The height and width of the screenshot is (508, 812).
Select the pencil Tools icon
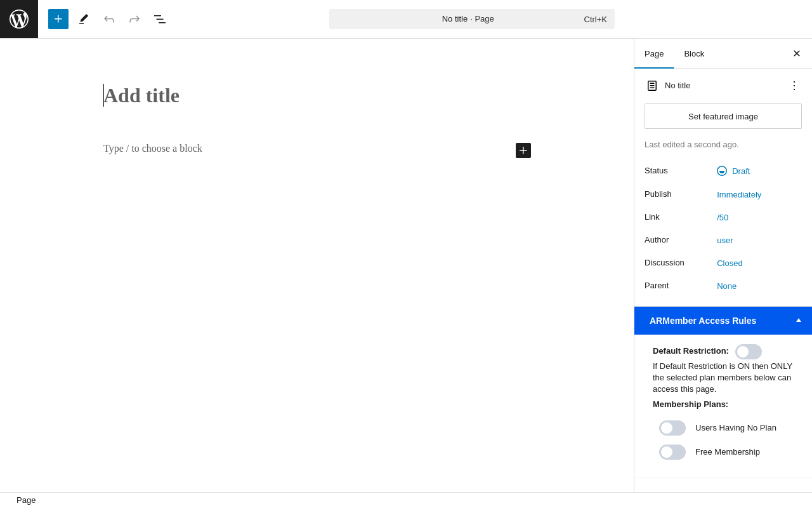click(84, 19)
